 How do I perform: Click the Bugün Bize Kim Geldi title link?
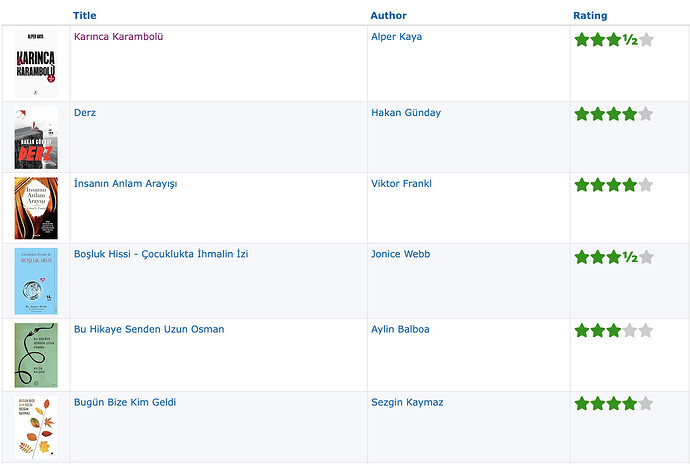point(125,402)
